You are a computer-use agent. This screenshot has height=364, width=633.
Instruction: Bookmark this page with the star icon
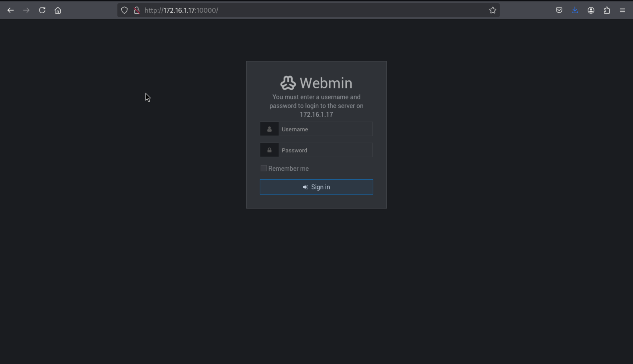pyautogui.click(x=493, y=10)
